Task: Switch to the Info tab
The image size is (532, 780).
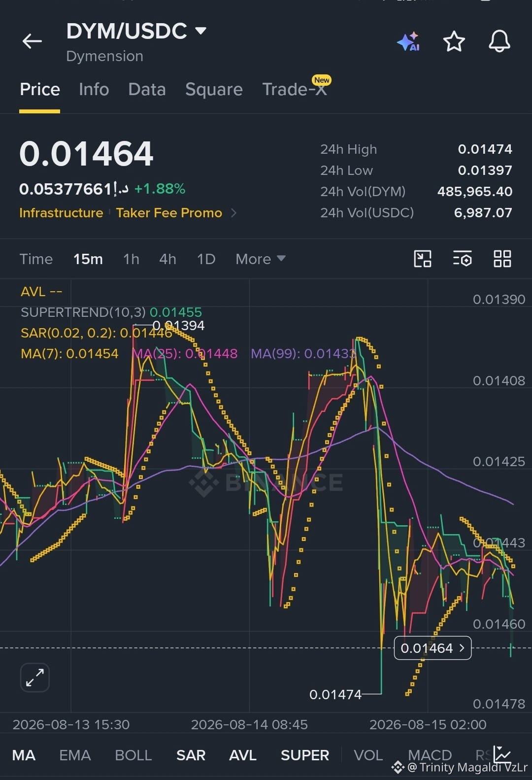Action: click(x=94, y=89)
